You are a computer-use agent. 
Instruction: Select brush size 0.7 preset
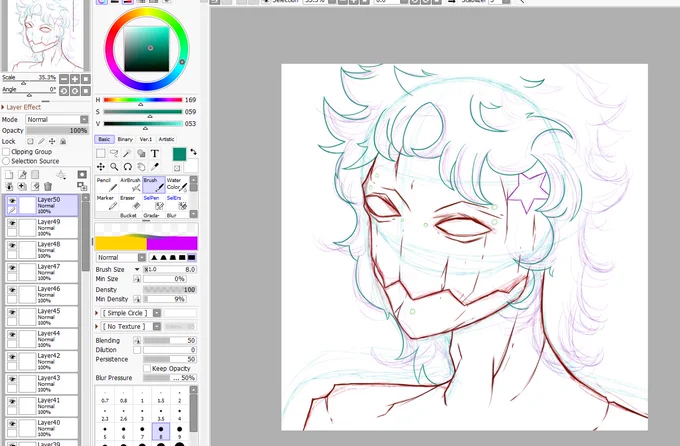(x=105, y=396)
